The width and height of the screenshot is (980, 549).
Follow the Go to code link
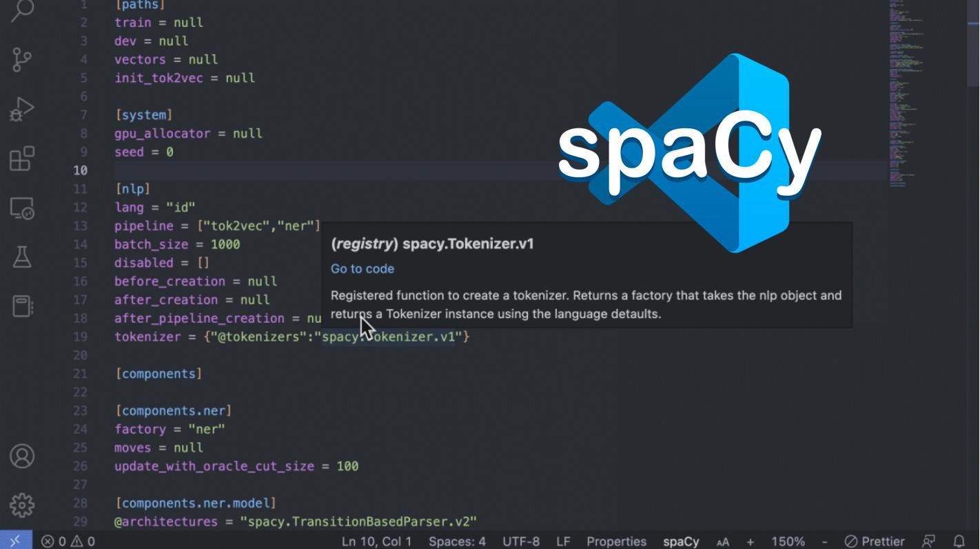pos(363,269)
